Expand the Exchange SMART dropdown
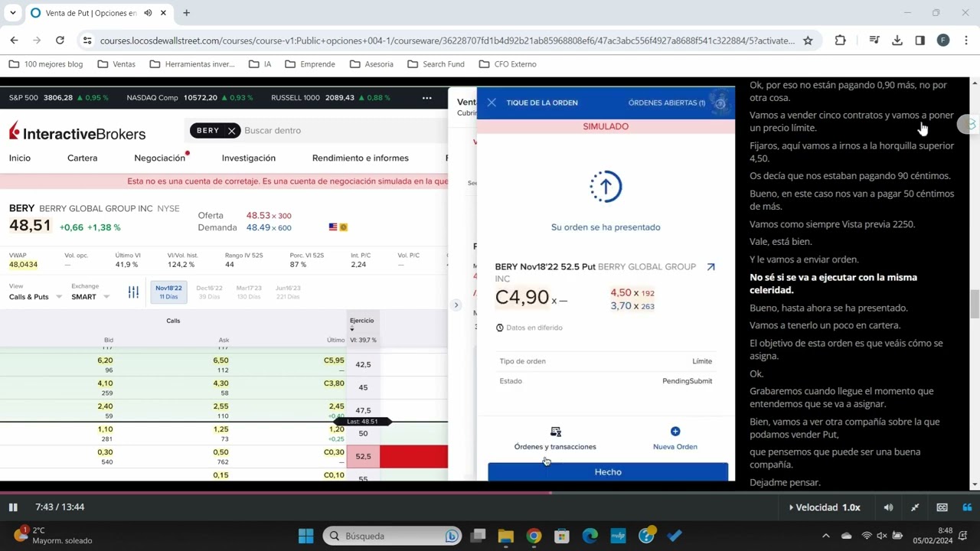Image resolution: width=980 pixels, height=551 pixels. tap(90, 297)
